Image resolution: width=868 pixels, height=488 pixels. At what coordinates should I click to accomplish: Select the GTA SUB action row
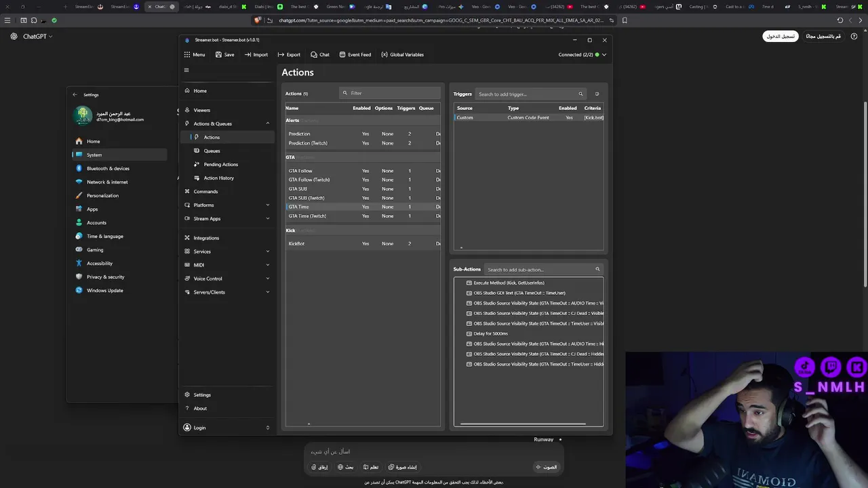click(x=363, y=188)
